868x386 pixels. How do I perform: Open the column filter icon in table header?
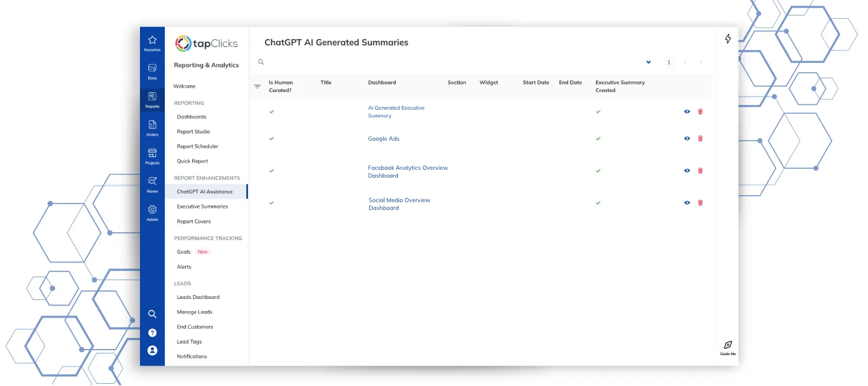tap(257, 87)
